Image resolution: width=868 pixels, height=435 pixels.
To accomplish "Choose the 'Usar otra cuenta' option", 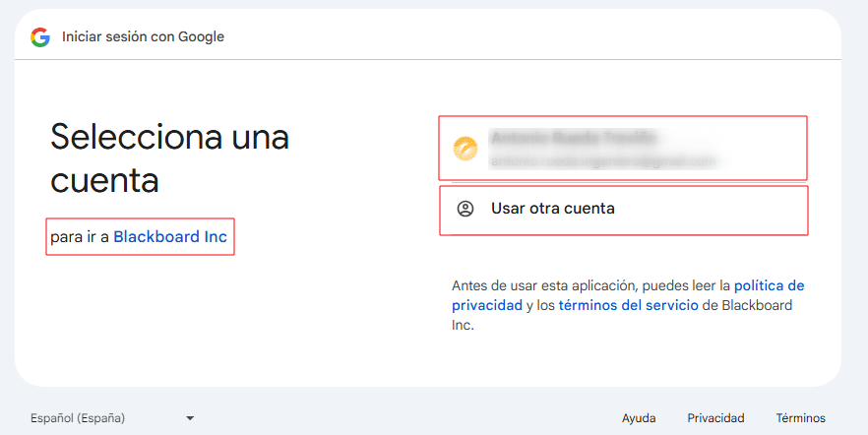I will pos(622,210).
